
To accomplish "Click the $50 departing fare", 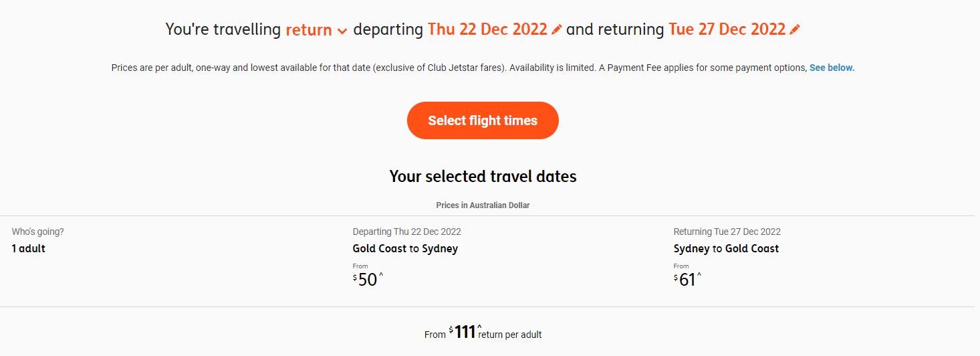I will [x=368, y=279].
